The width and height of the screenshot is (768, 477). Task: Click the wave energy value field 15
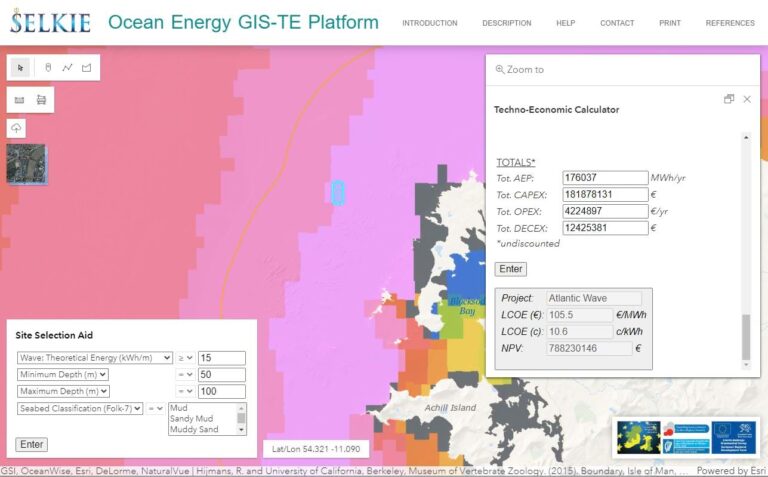point(221,358)
